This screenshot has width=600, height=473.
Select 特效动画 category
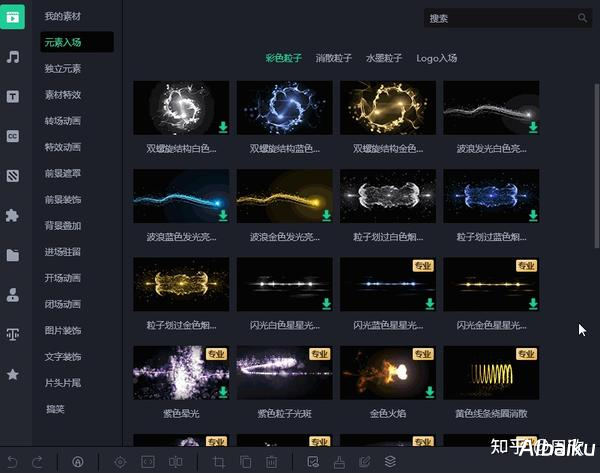pyautogui.click(x=63, y=147)
